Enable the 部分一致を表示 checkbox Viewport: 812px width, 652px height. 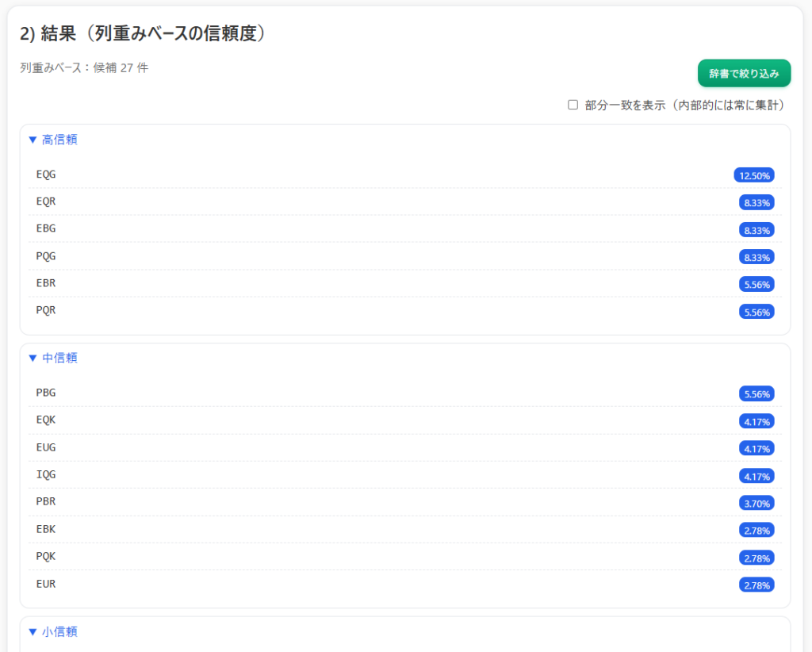573,105
